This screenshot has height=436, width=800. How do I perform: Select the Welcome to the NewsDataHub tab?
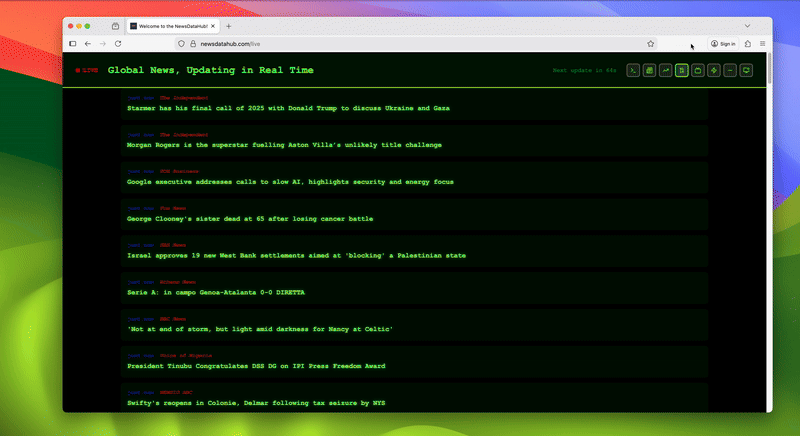[173, 26]
